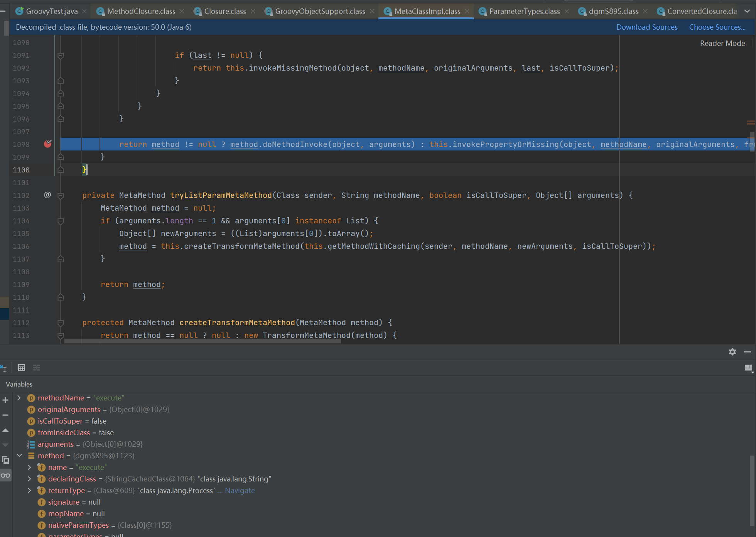Switch to the GroovyTest.java tab
Image resolution: width=756 pixels, height=537 pixels.
pyautogui.click(x=51, y=11)
